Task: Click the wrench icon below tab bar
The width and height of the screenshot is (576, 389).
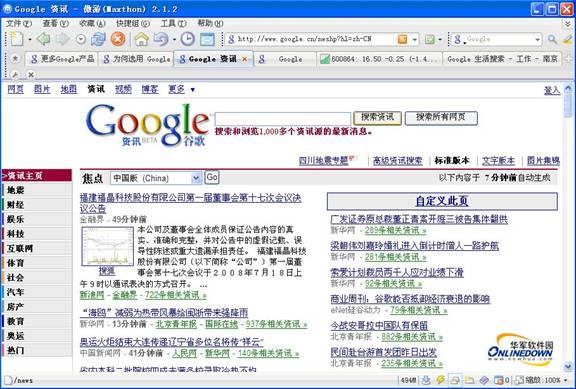Action: tap(15, 75)
